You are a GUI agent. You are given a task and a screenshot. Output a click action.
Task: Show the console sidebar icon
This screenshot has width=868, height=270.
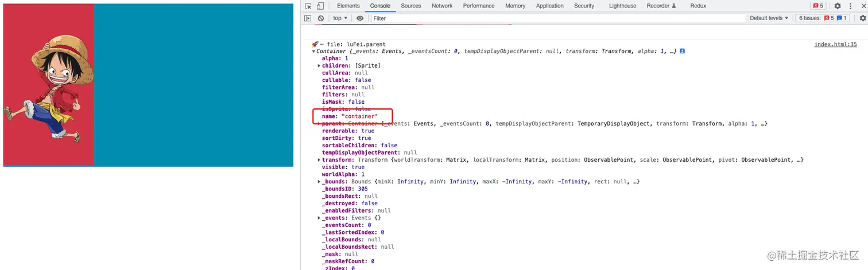[x=308, y=18]
